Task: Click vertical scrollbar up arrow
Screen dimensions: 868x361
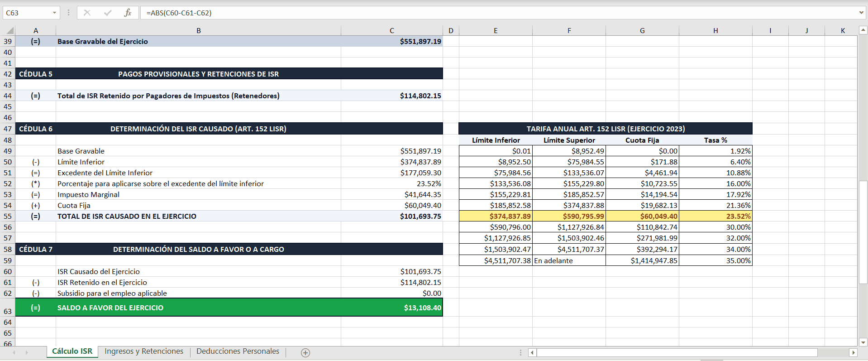Action: tap(863, 30)
